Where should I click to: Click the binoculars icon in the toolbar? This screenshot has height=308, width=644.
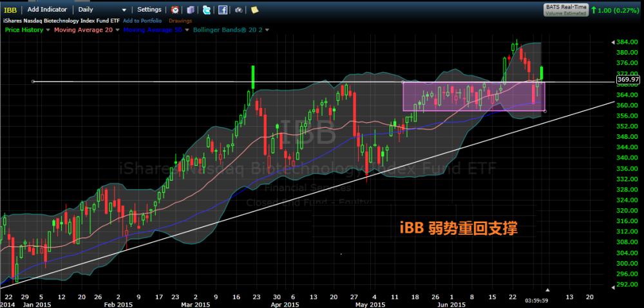239,10
